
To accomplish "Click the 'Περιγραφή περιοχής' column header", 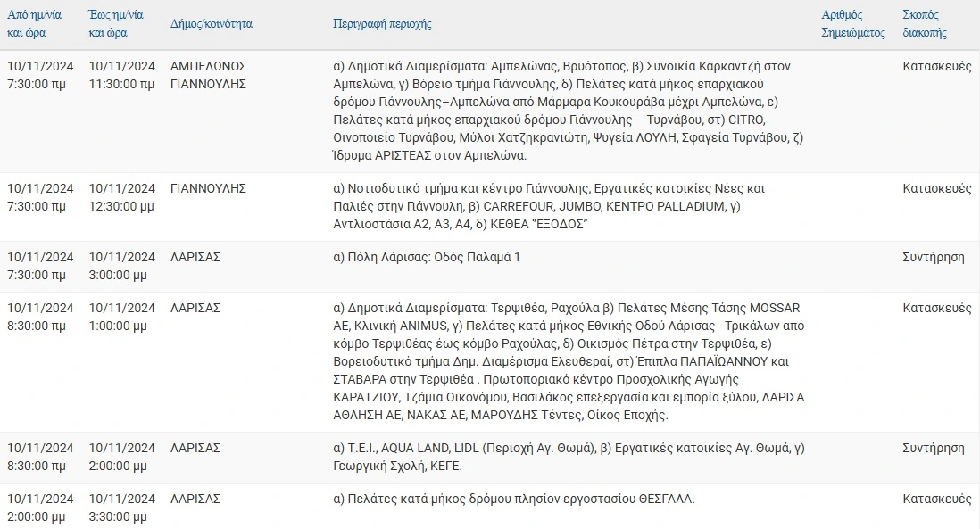I will 382,24.
